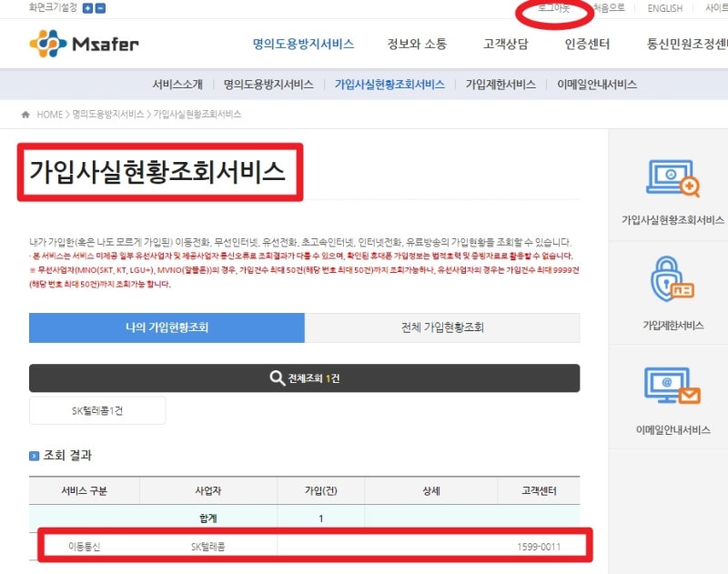Viewport: 728px width, 574px height.
Task: Click 가입제한서비스 label in sidebar
Action: [672, 326]
